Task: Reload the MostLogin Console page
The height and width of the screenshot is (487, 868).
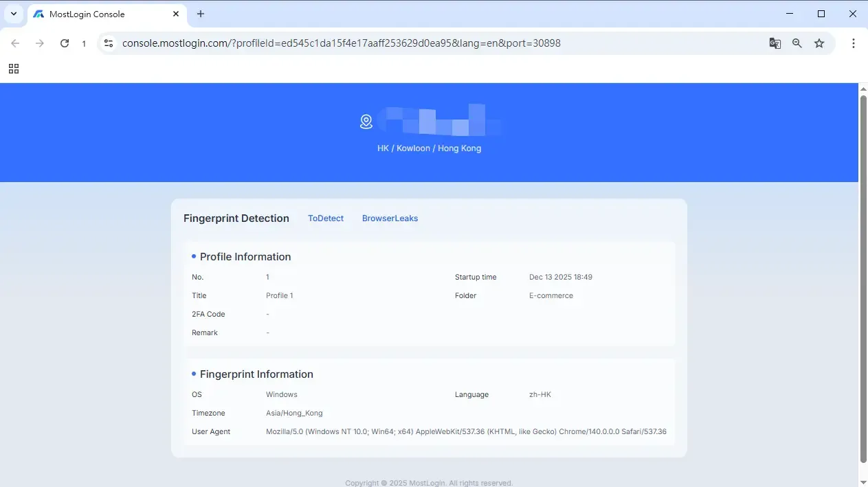Action: tap(65, 43)
